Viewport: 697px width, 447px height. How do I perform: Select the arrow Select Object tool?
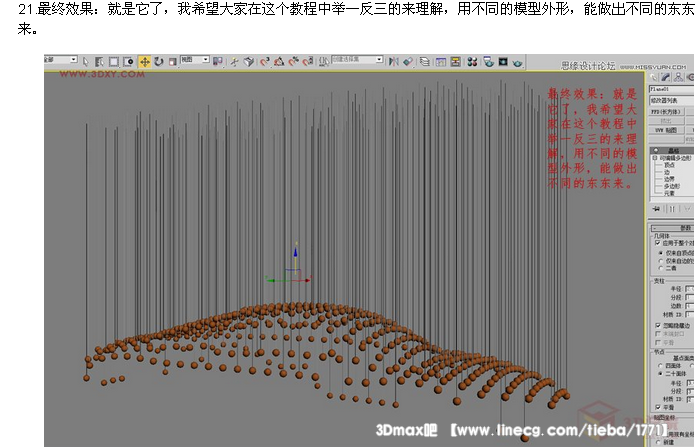point(86,61)
